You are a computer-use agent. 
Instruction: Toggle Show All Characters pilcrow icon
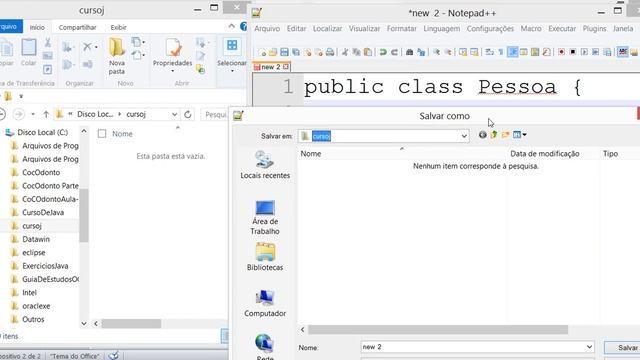coord(501,52)
